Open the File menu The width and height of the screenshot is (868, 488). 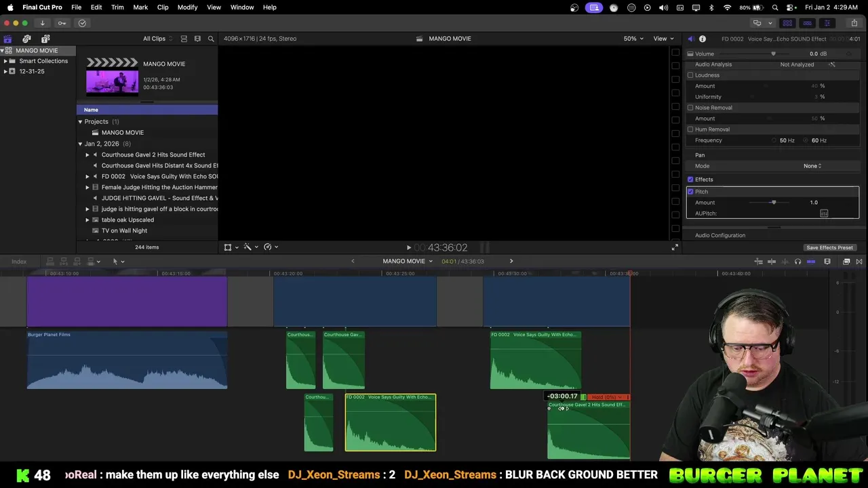(x=77, y=7)
